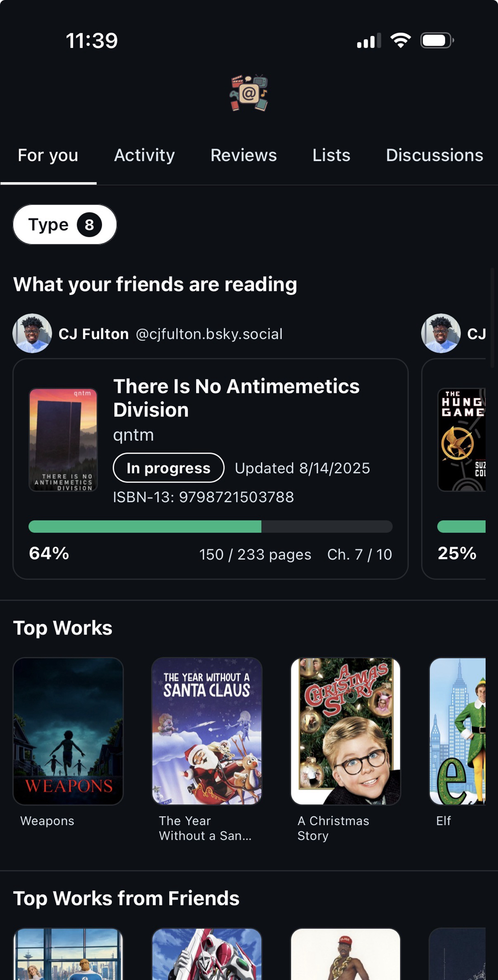Switch to the Reviews tab

(244, 155)
